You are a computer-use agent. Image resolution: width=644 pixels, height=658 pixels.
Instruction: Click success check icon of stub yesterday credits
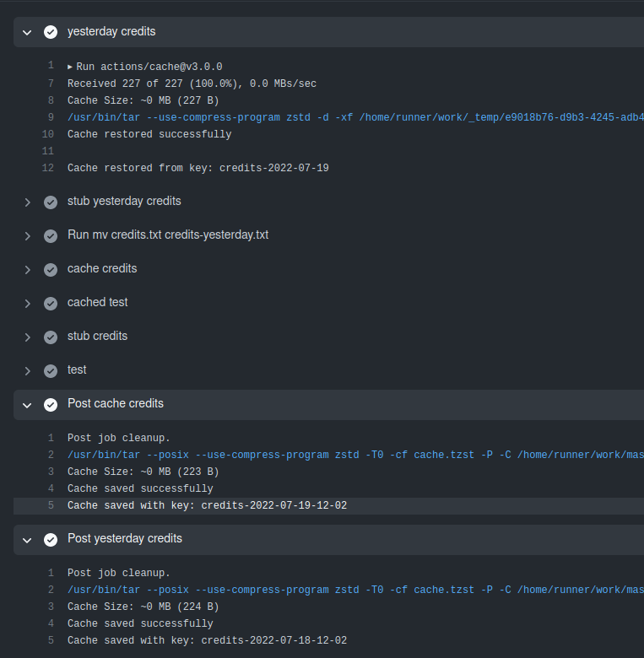[x=51, y=202]
